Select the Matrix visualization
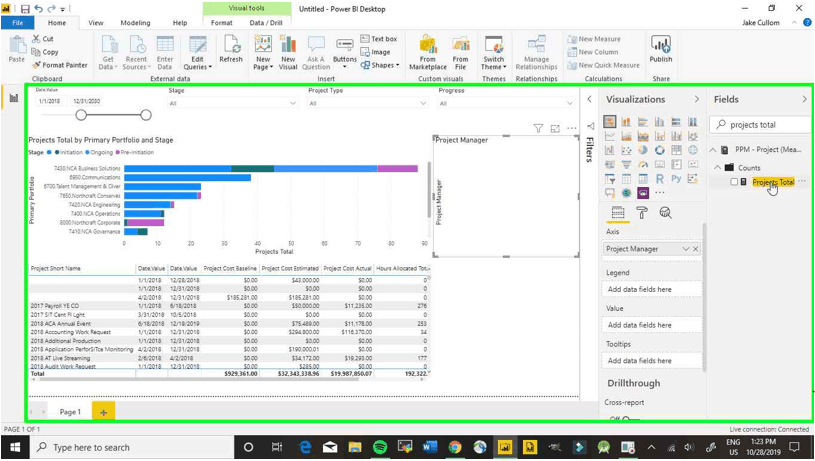This screenshot has height=461, width=815. (643, 179)
